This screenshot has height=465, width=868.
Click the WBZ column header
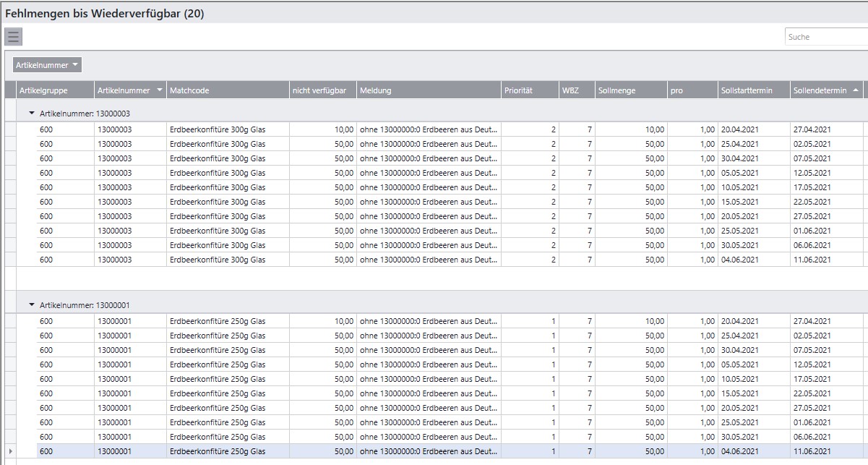pyautogui.click(x=570, y=90)
